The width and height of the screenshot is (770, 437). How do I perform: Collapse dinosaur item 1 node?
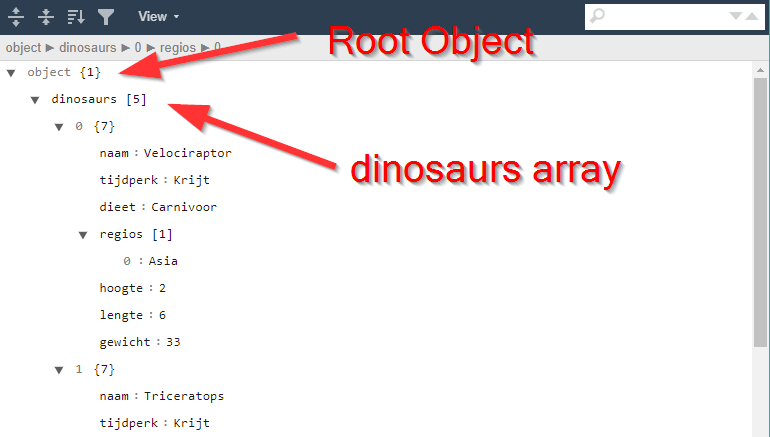59,370
